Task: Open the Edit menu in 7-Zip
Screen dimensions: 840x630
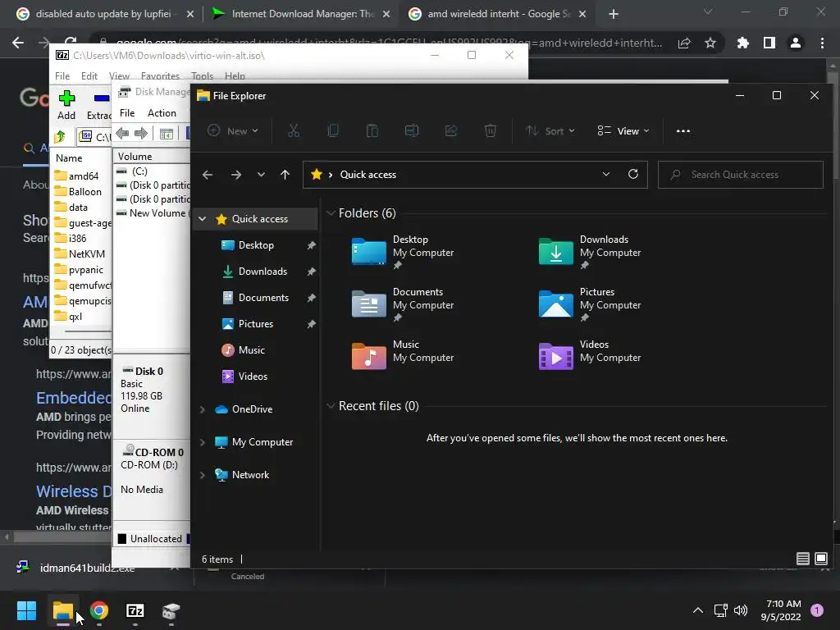Action: click(89, 75)
